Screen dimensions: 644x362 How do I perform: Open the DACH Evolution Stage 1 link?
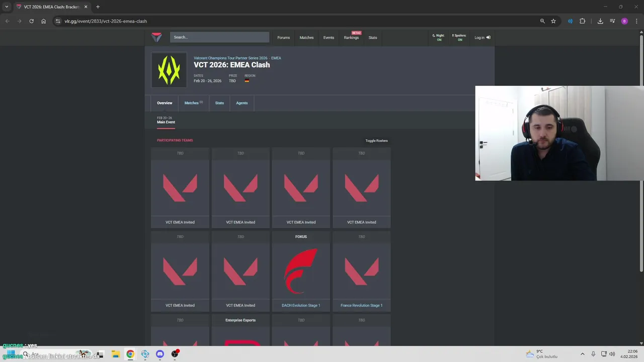[301, 306]
